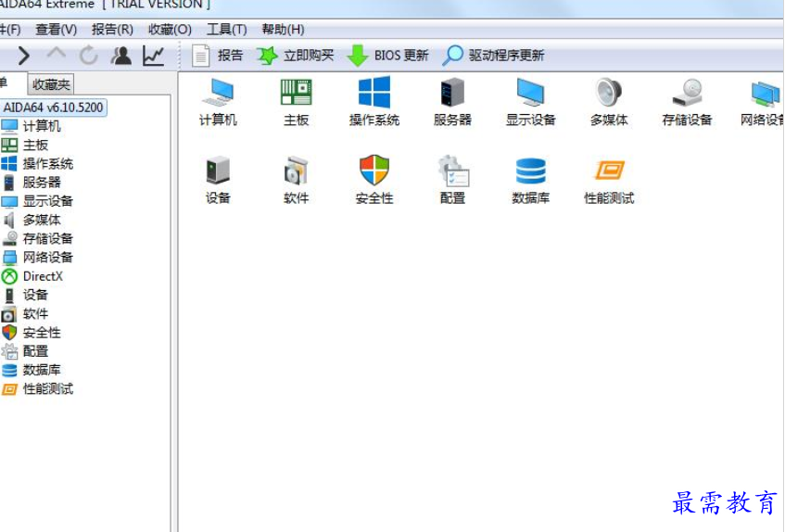785x532 pixels.
Task: Open the 帮助(H) menu
Action: point(283,30)
